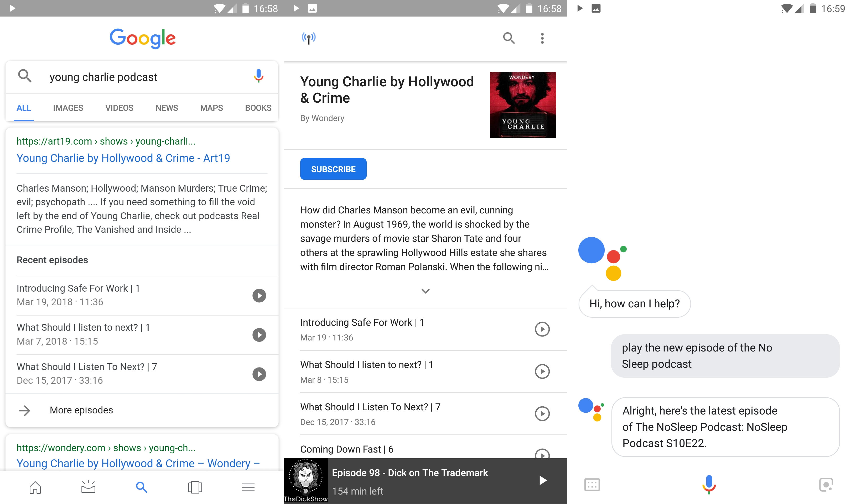Play What Should I listen to next, Mar 8
Image resolution: width=851 pixels, height=504 pixels.
pos(542,371)
